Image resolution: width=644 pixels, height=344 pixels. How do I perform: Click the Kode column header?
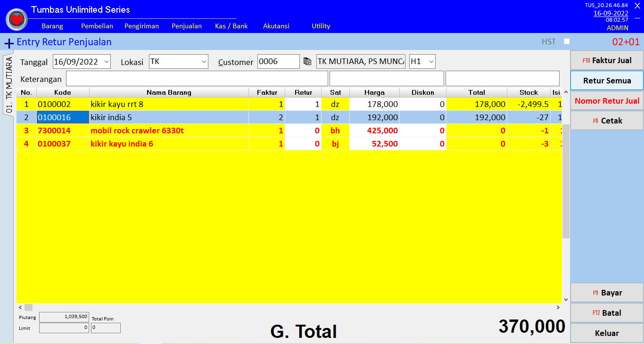coord(63,92)
